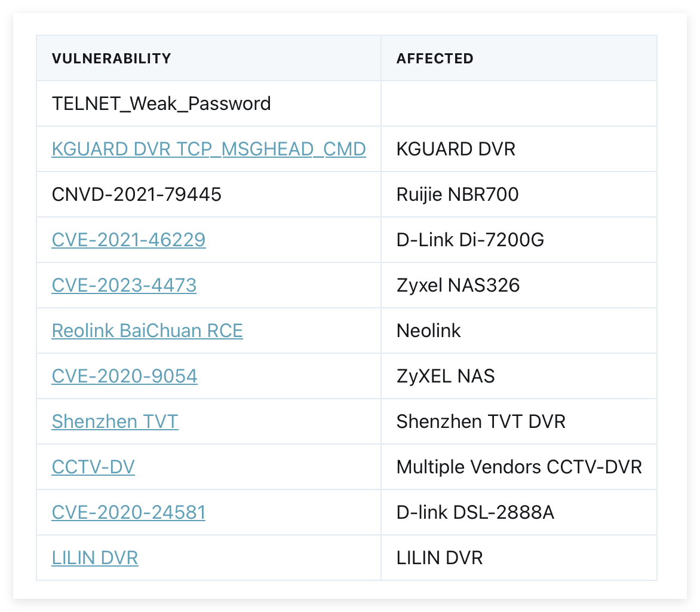
Task: Open the CVE-2021-46229 link
Action: click(128, 240)
